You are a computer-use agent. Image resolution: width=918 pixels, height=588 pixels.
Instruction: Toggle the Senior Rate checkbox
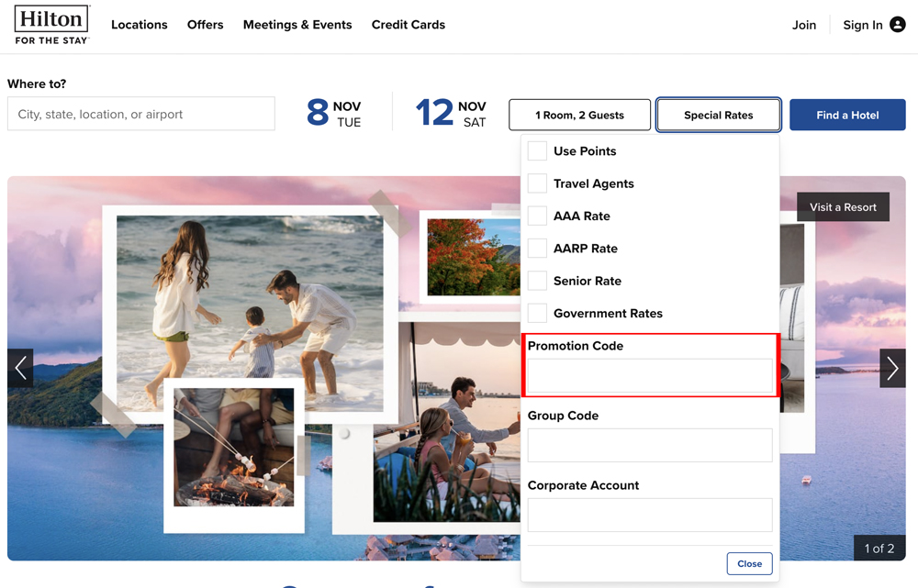[537, 281]
